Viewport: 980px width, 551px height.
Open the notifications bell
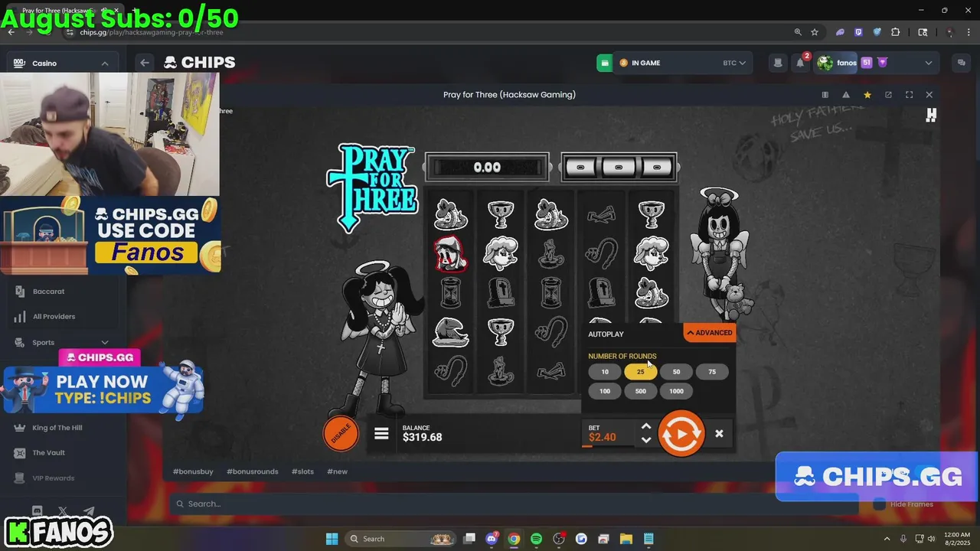800,63
